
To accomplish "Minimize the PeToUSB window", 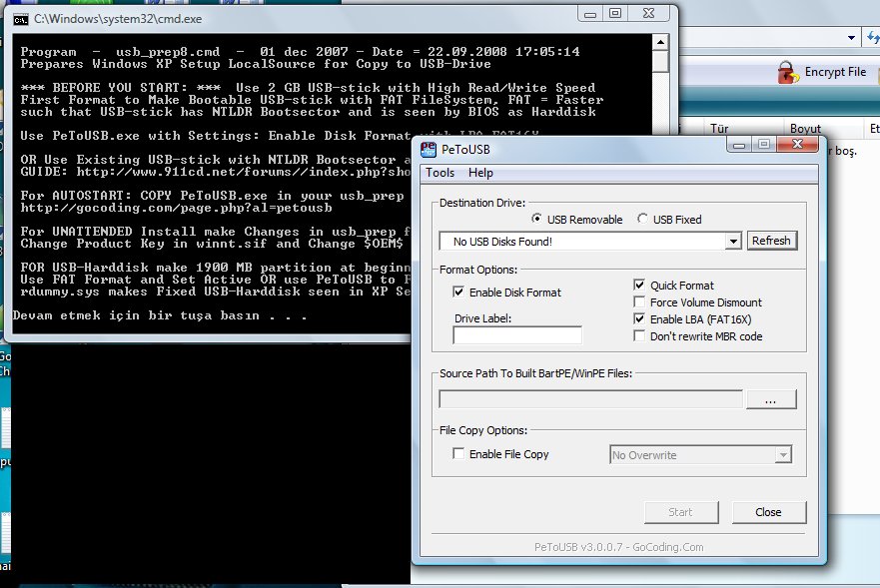I will click(x=739, y=145).
